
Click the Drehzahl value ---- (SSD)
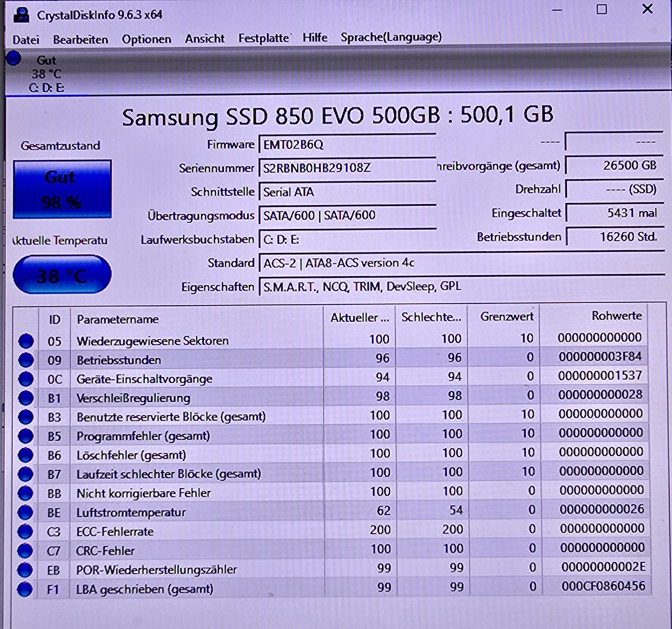(615, 189)
